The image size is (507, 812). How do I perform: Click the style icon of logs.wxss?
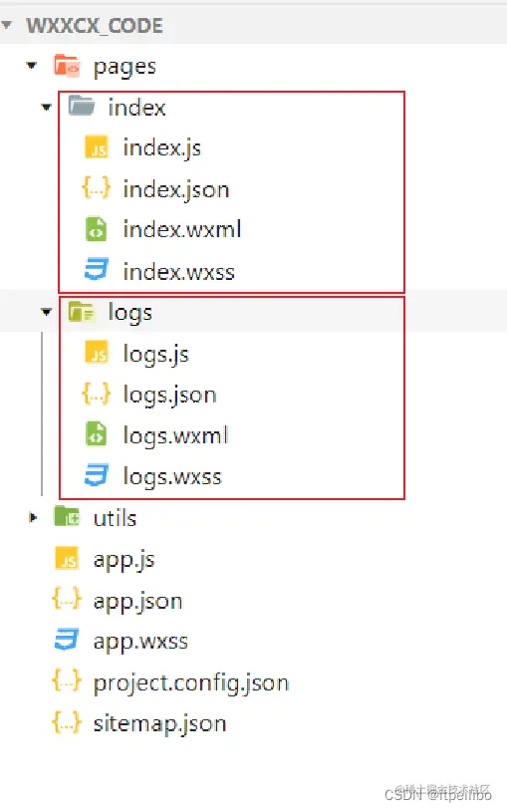(97, 475)
